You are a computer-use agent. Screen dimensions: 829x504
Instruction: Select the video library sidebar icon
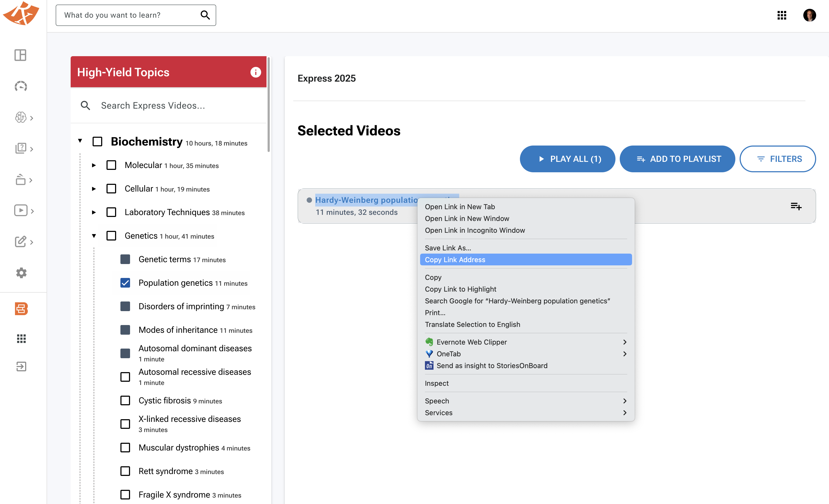coord(21,210)
